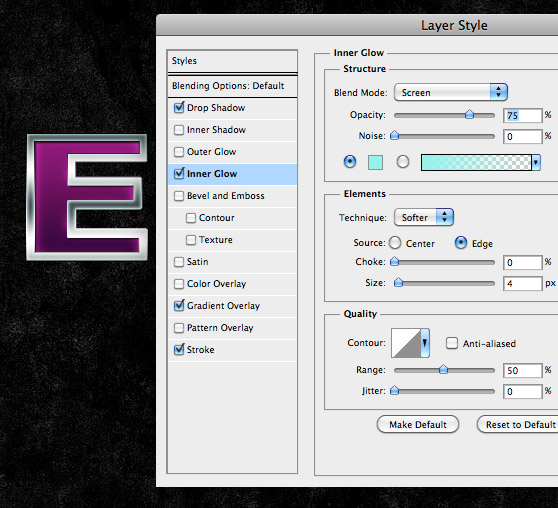The image size is (558, 508).
Task: Select the Drop Shadow effect row
Action: tap(232, 108)
